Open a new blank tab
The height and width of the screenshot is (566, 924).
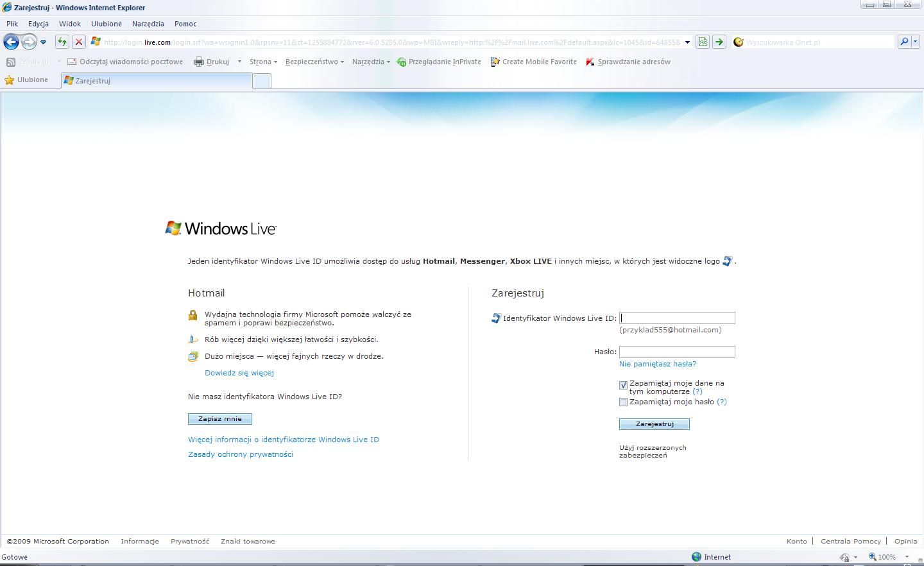[x=262, y=81]
